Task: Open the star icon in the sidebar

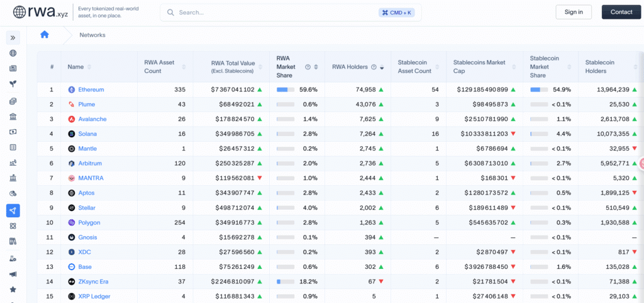Action: pos(13,289)
